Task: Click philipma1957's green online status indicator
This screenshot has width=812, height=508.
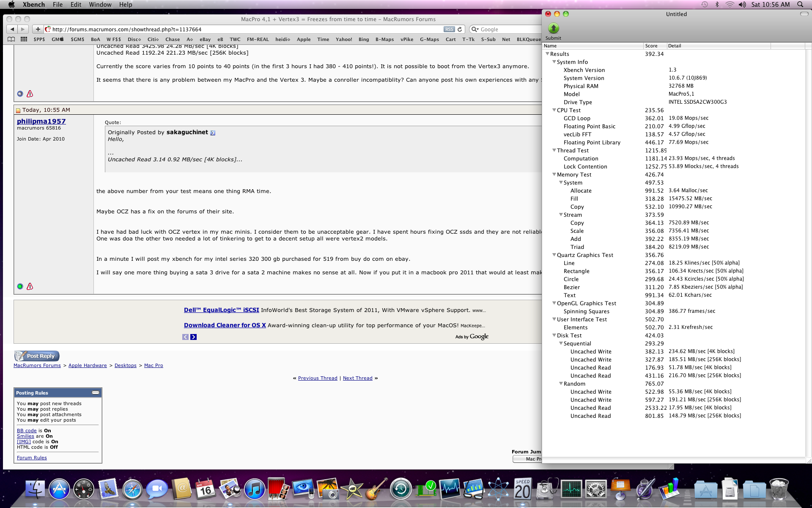Action: coord(20,287)
